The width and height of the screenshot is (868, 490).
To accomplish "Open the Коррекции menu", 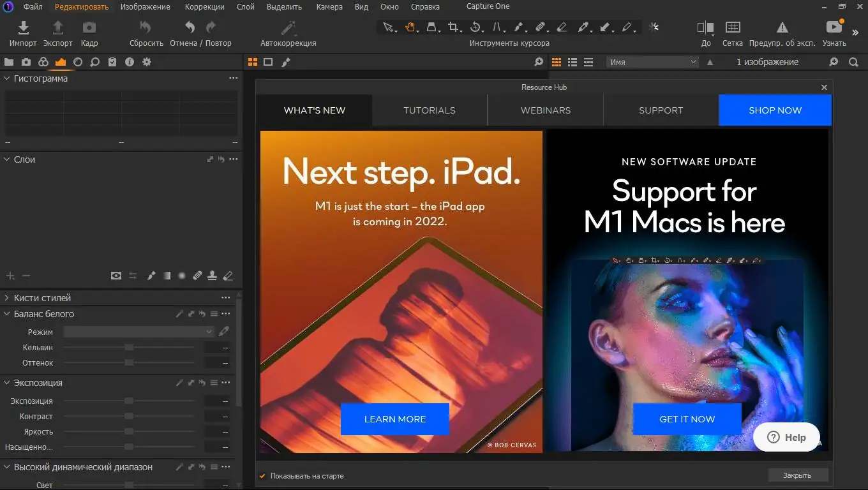I will point(204,7).
